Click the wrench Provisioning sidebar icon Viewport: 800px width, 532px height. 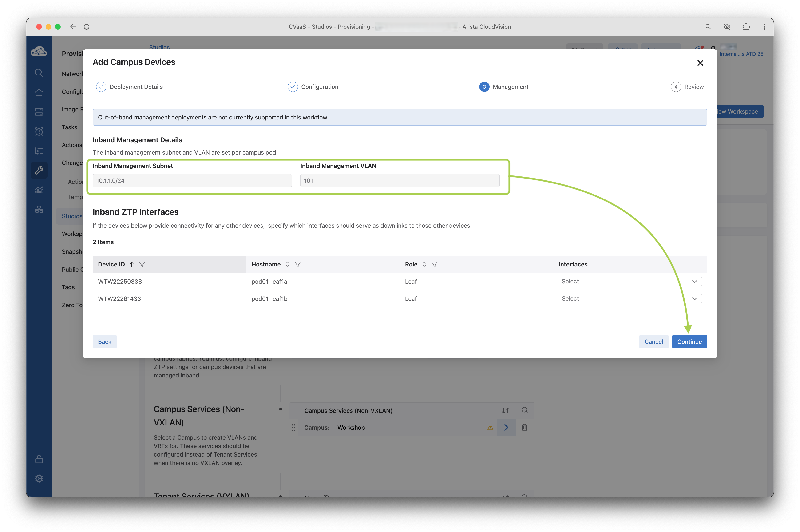39,170
